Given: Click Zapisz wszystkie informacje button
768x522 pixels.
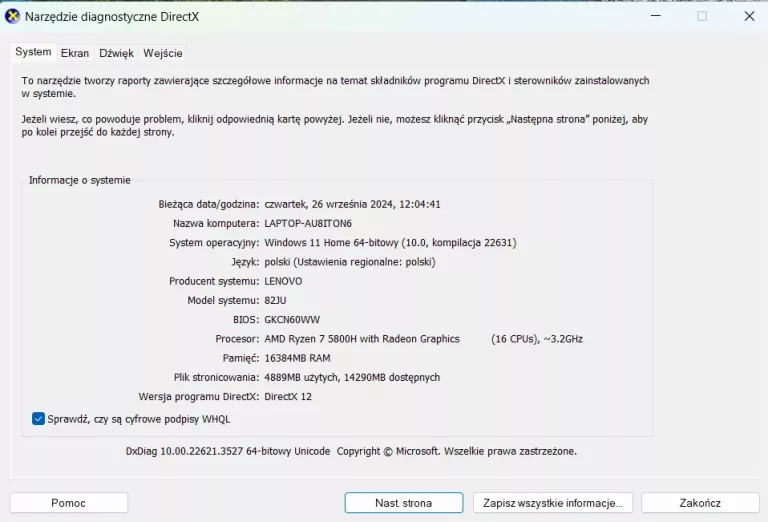Looking at the screenshot, I should click(x=552, y=503).
